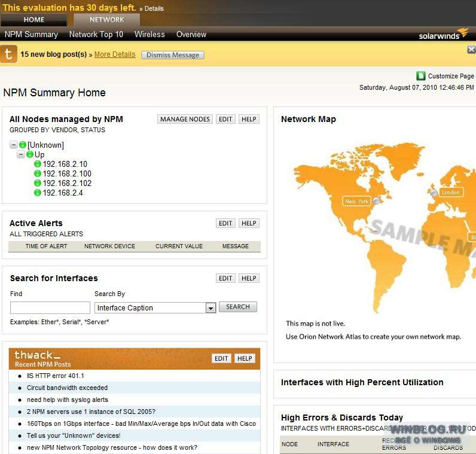The image size is (476, 454).
Task: Click the INTERFACE column header in errors table
Action: coord(333,444)
